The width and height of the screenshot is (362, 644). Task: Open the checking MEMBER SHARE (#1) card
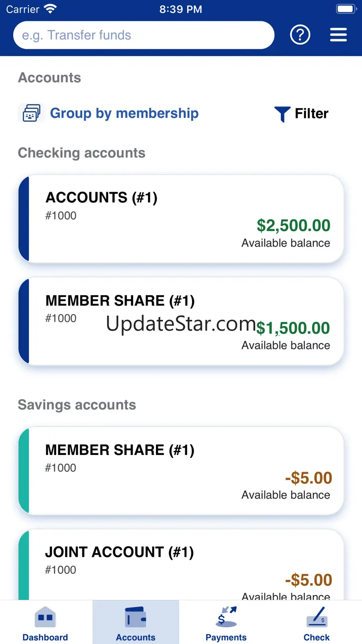click(181, 321)
